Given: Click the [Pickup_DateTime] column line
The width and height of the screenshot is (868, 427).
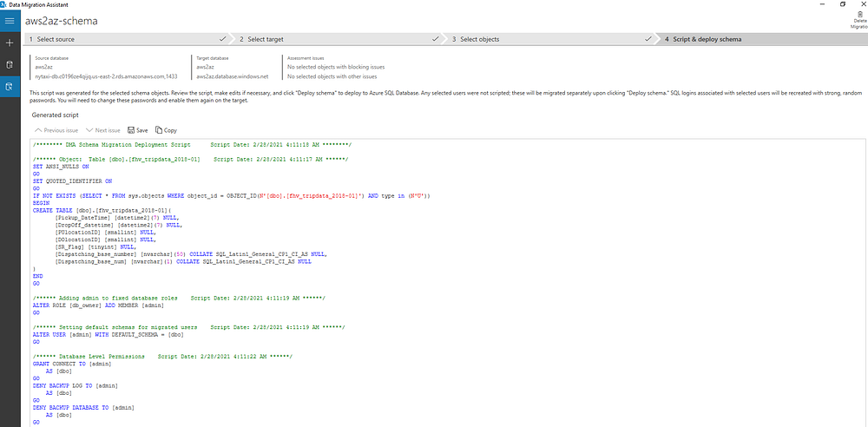Looking at the screenshot, I should [x=119, y=218].
